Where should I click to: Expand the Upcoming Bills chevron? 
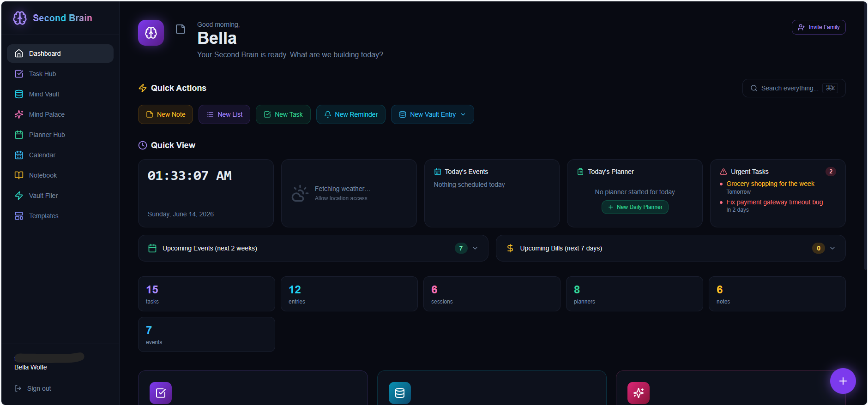click(x=832, y=248)
